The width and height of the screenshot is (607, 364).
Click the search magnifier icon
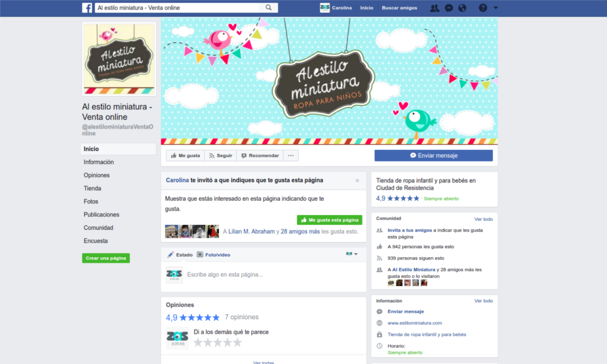(x=268, y=8)
